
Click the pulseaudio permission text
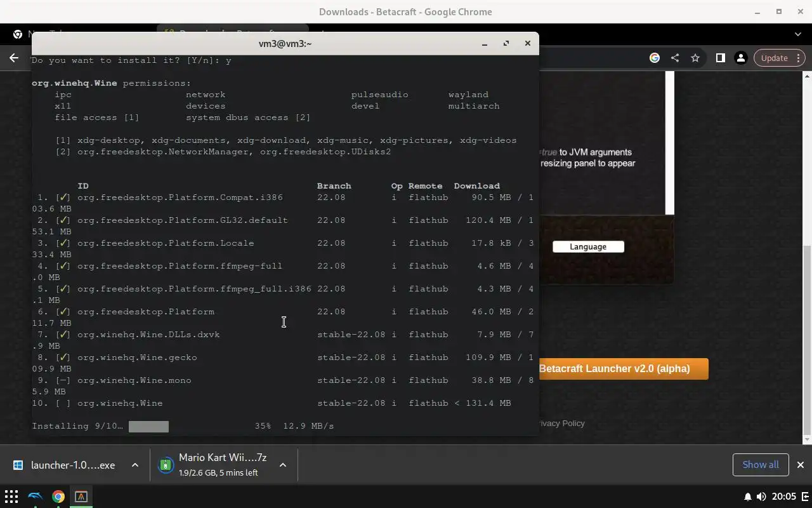(x=380, y=95)
